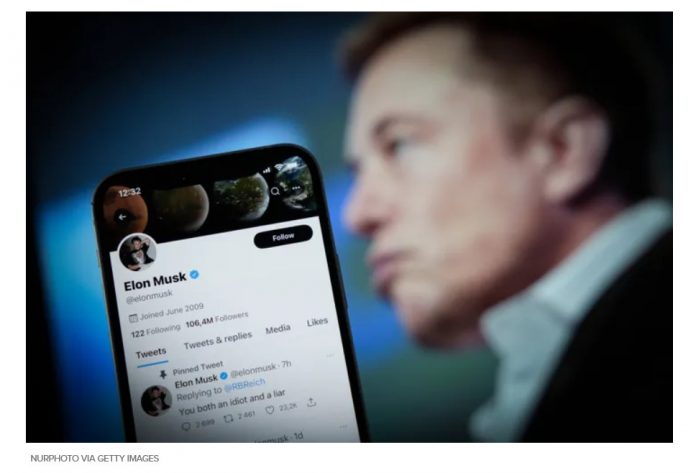This screenshot has width=696, height=473.
Task: Click the retweet icon on pinned tweet
Action: click(228, 418)
